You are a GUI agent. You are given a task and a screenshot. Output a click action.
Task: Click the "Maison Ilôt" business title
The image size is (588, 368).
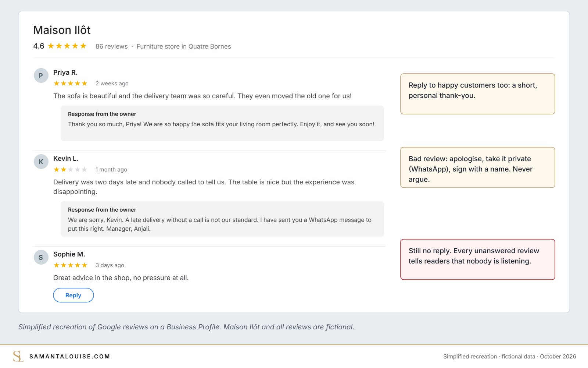coord(62,30)
